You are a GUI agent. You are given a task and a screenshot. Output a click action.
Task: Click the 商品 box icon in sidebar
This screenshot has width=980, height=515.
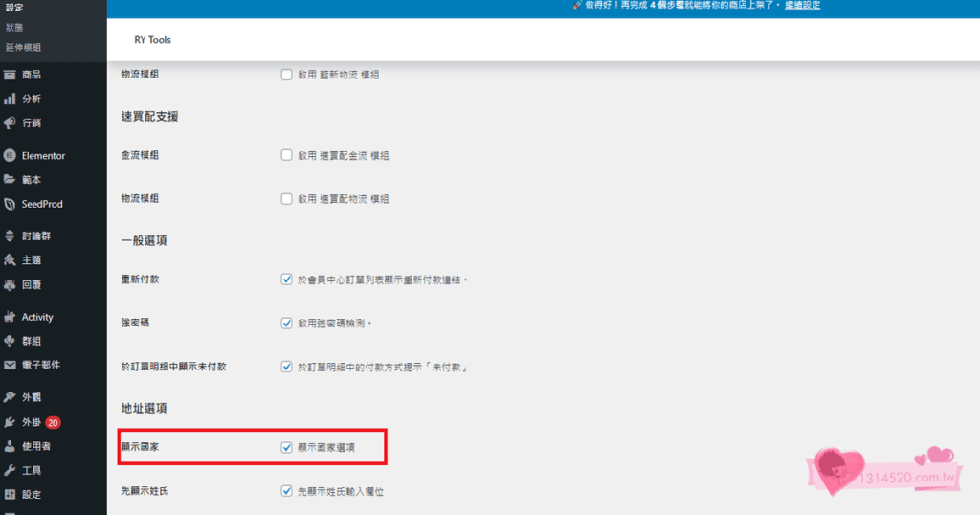pos(10,75)
